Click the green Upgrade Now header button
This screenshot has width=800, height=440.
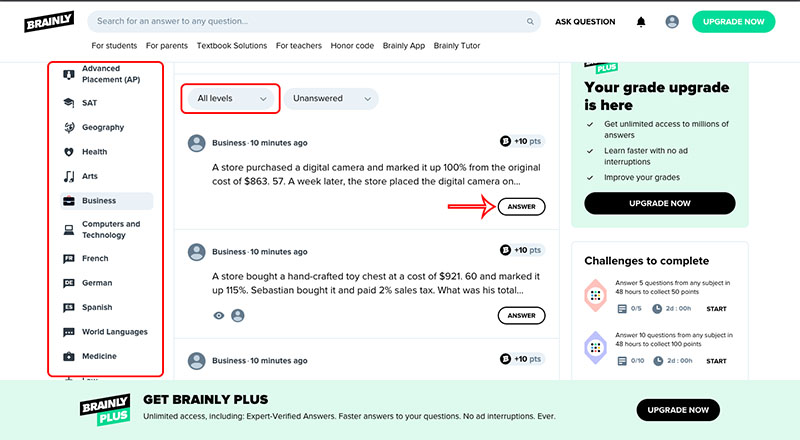(x=734, y=22)
